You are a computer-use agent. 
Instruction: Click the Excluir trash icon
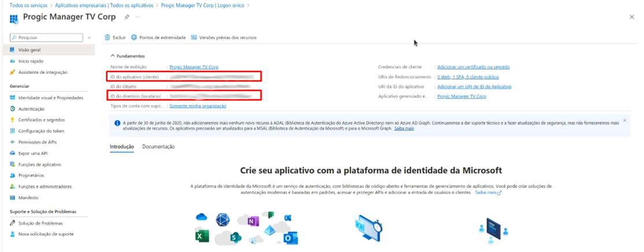(x=108, y=38)
